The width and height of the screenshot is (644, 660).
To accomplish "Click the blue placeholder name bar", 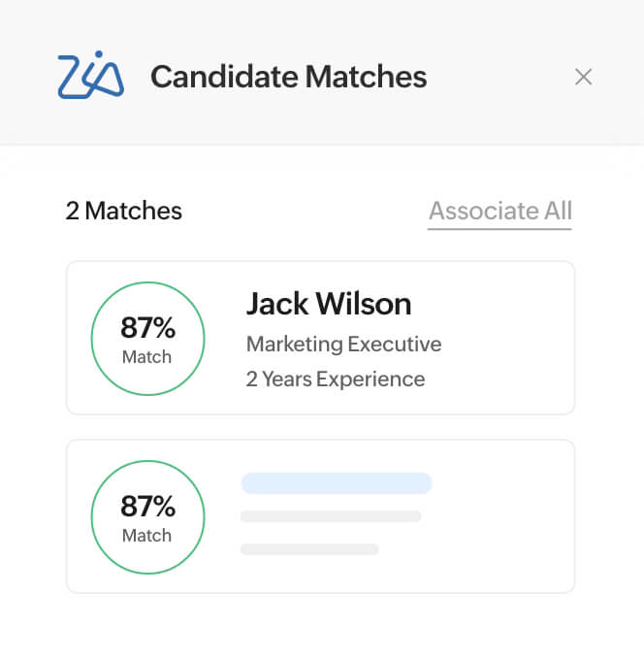I will (x=337, y=482).
